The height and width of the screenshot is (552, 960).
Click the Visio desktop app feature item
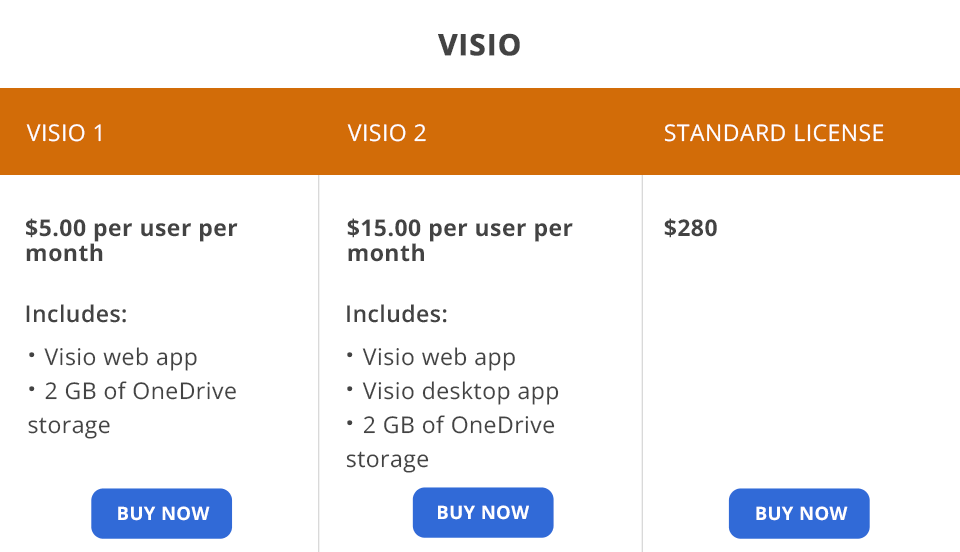[460, 391]
